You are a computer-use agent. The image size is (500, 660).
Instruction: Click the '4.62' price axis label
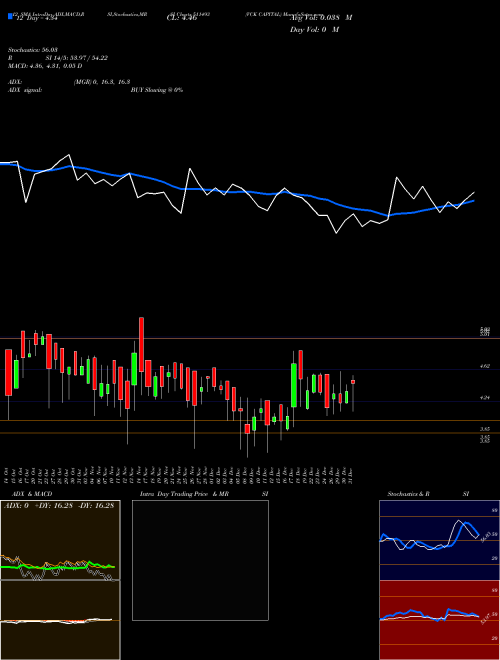point(485,366)
